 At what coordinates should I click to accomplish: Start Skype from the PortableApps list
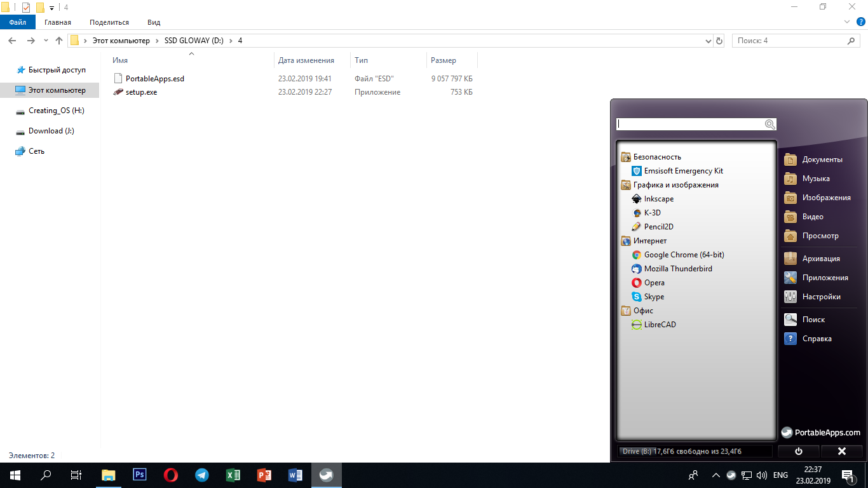(x=648, y=297)
